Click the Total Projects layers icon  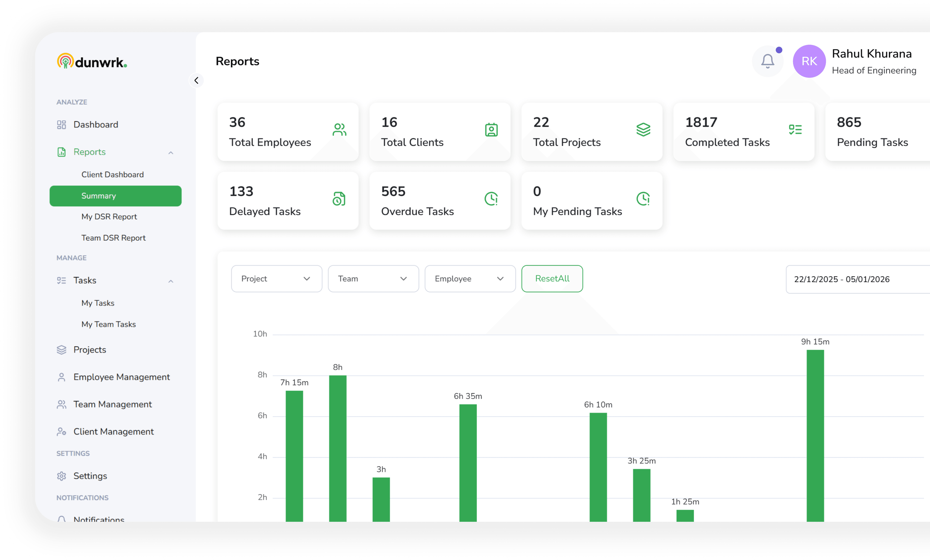[643, 130]
